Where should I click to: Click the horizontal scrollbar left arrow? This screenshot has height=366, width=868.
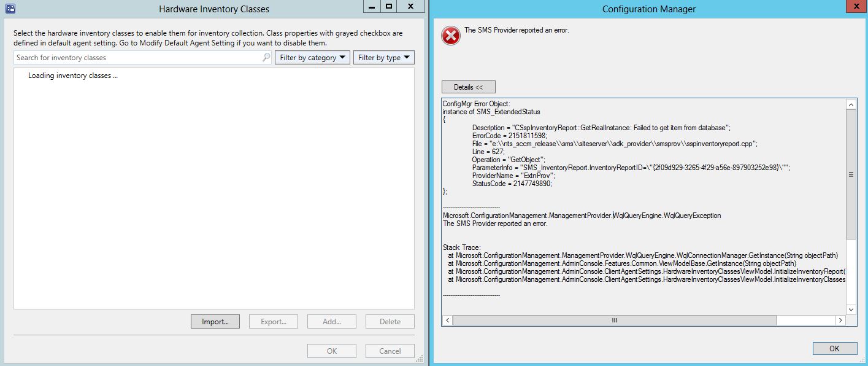(447, 321)
